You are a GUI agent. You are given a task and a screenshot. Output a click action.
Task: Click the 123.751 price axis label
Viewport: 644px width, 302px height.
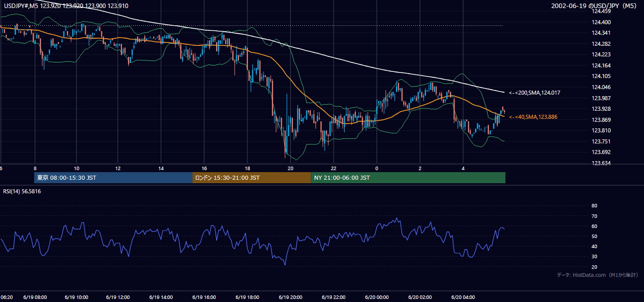(601, 141)
